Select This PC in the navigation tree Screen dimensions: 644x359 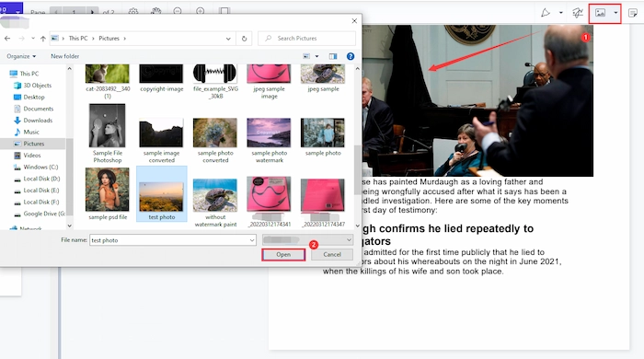pos(25,74)
